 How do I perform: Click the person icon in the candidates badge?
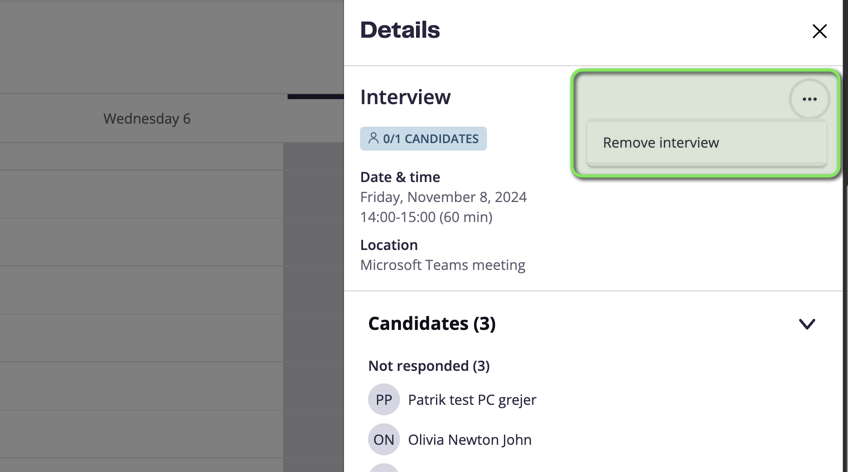(373, 138)
